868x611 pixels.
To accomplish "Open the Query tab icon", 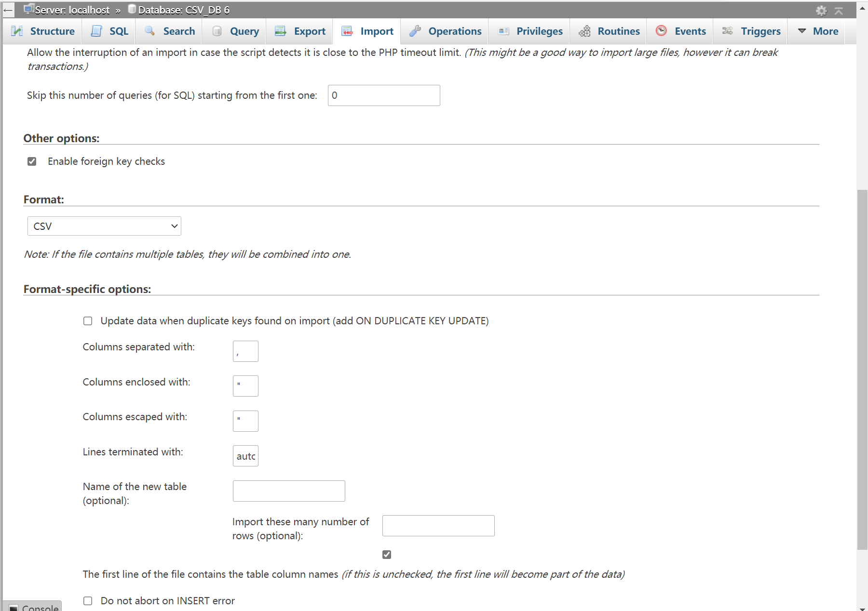I will (217, 31).
